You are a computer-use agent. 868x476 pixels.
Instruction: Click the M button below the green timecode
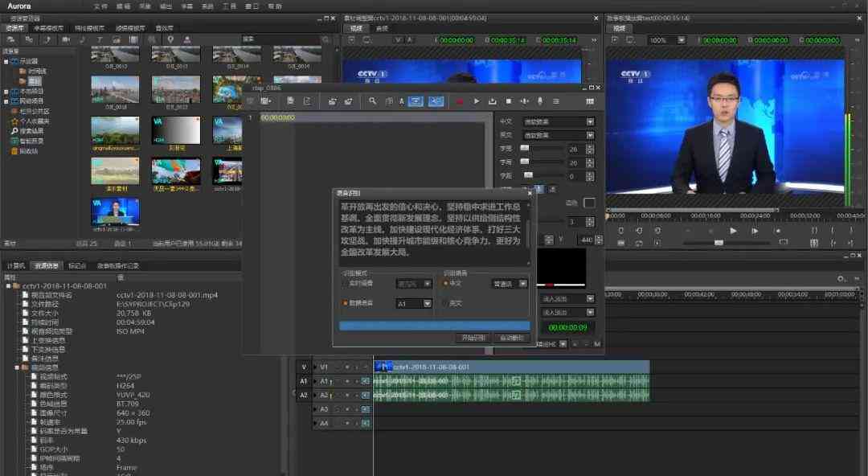(x=597, y=344)
